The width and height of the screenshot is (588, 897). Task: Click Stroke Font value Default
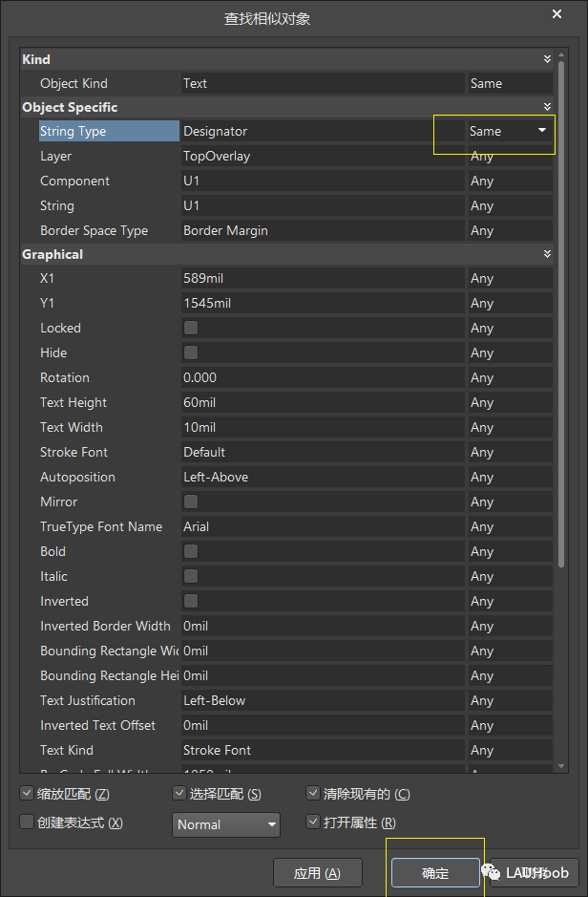coord(323,452)
